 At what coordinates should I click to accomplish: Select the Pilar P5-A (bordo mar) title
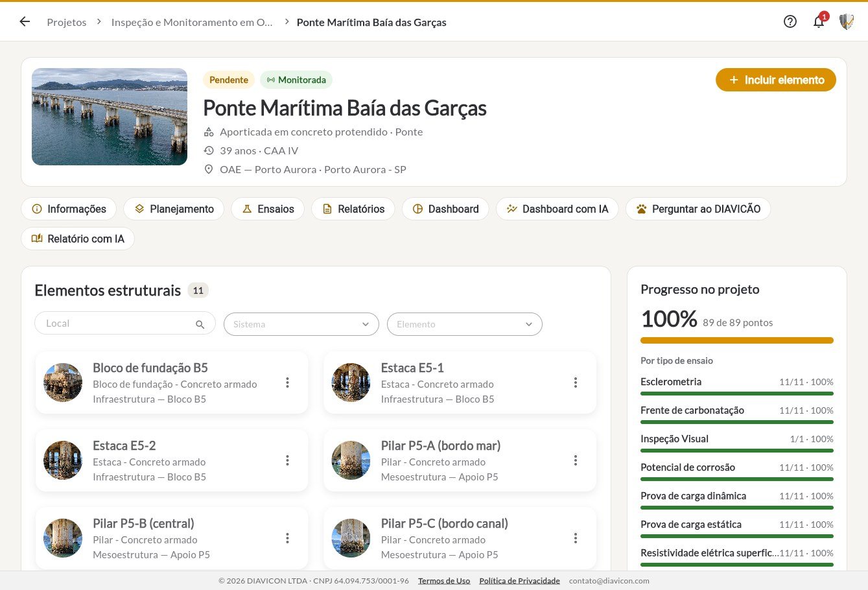[x=441, y=445]
